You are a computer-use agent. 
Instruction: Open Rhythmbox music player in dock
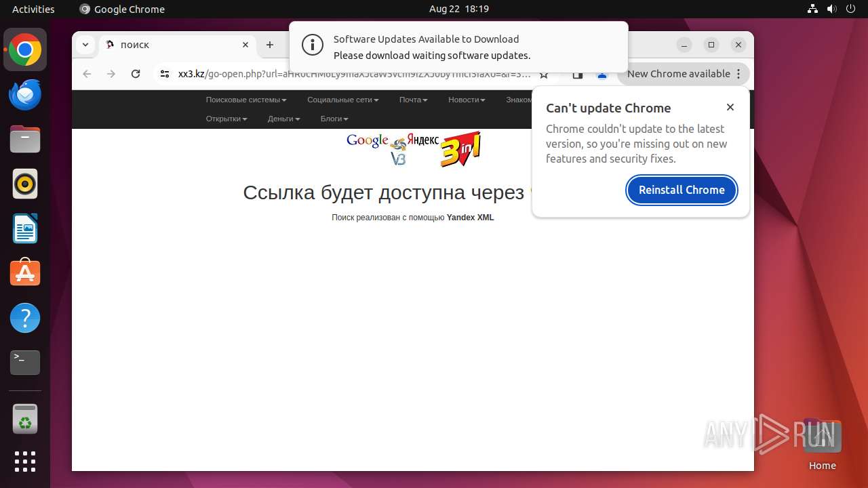[25, 184]
